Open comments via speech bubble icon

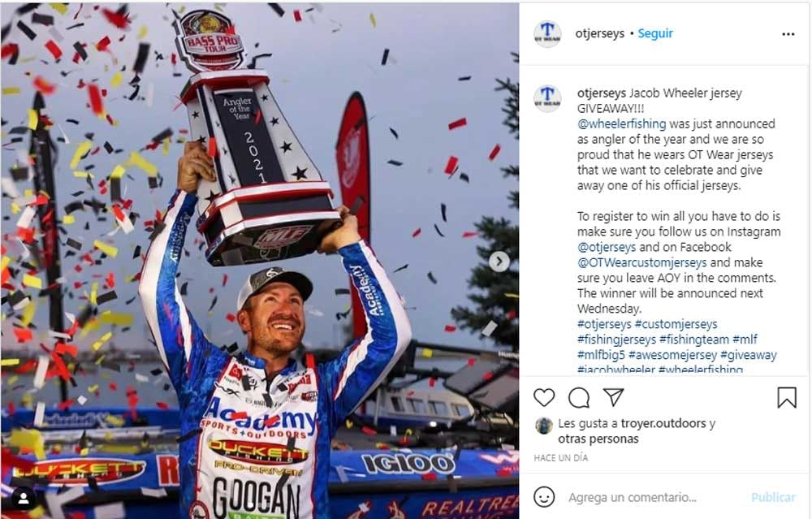tap(579, 398)
